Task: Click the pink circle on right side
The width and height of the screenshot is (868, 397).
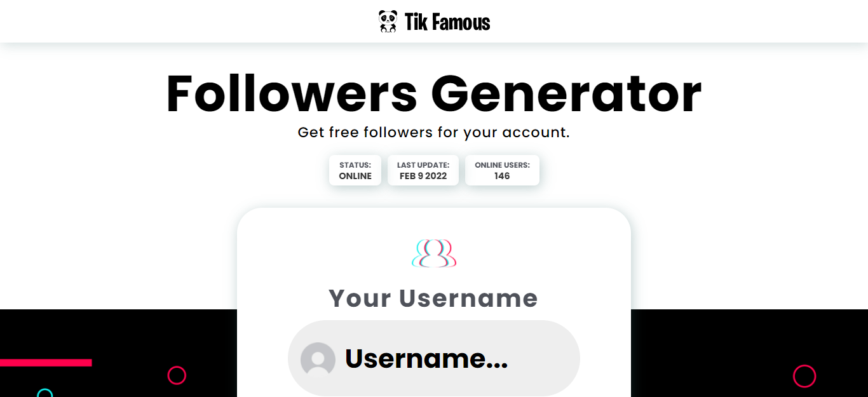Action: 804,376
